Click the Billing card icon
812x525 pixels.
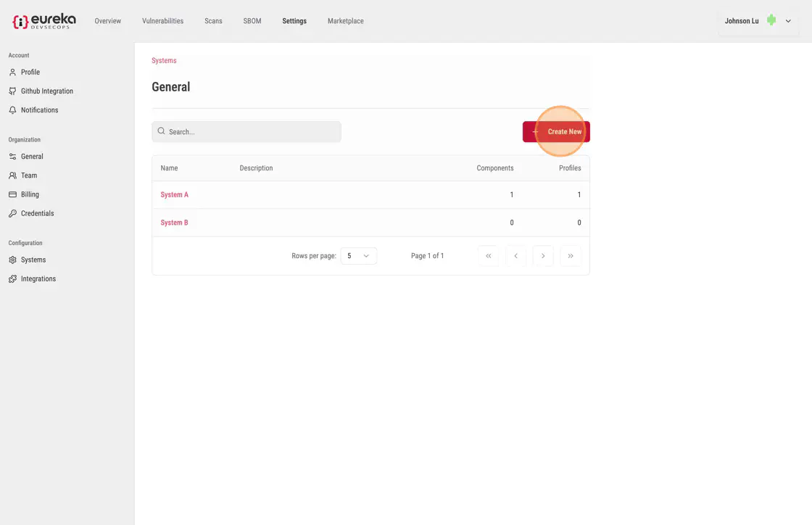point(12,194)
